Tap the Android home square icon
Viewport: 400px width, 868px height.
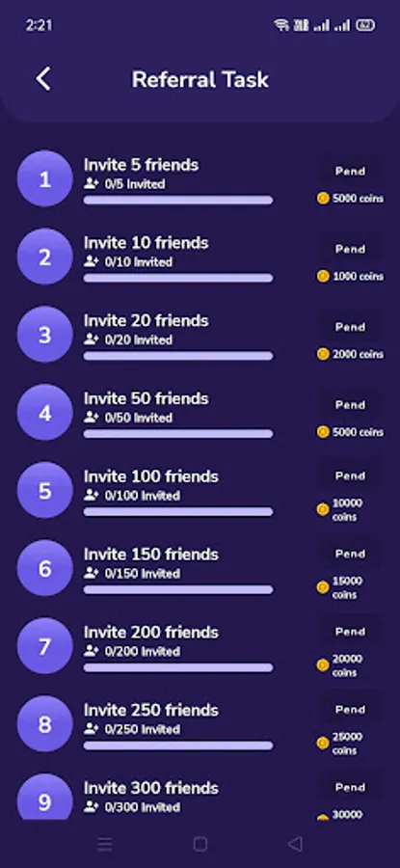pos(200,844)
